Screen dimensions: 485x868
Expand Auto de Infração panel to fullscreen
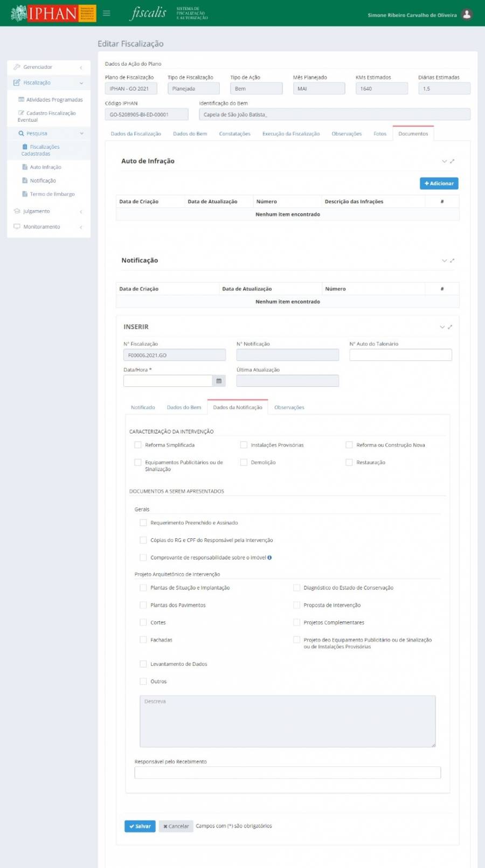[452, 161]
